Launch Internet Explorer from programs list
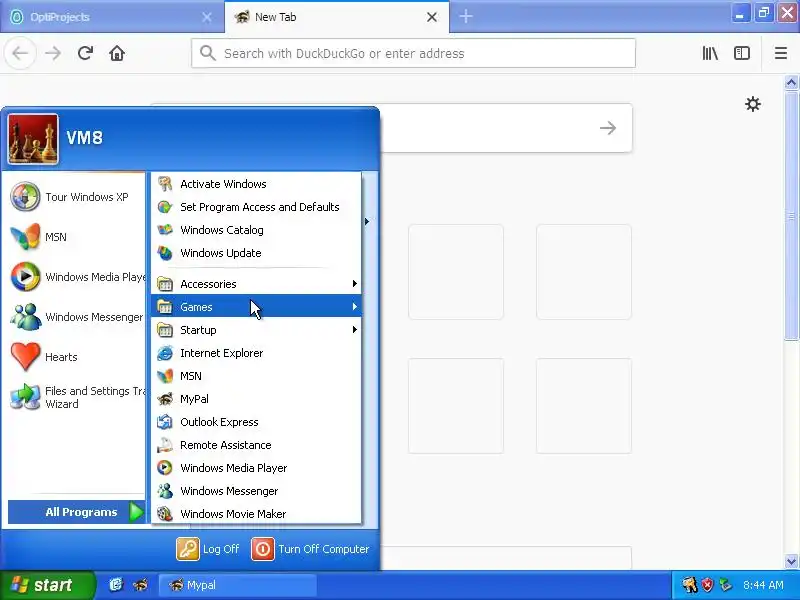 point(256,353)
